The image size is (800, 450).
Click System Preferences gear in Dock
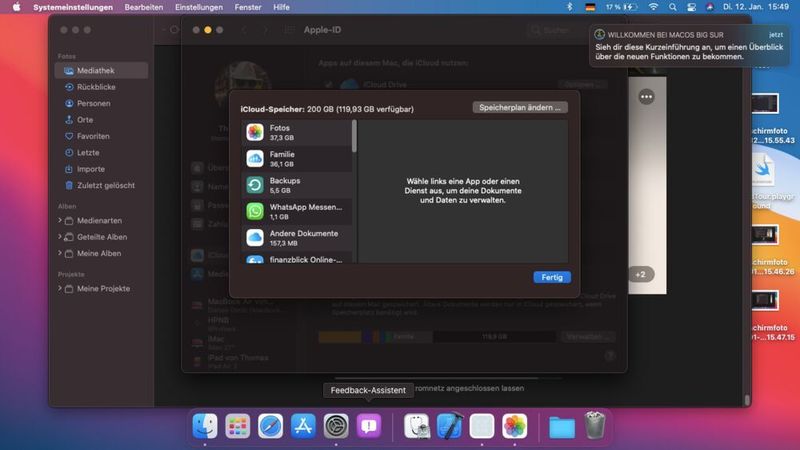[336, 426]
